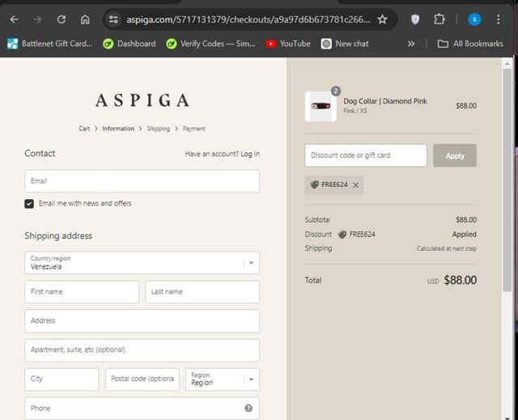Click the browser forward arrow
Viewport: 518px width, 420px height.
click(38, 19)
